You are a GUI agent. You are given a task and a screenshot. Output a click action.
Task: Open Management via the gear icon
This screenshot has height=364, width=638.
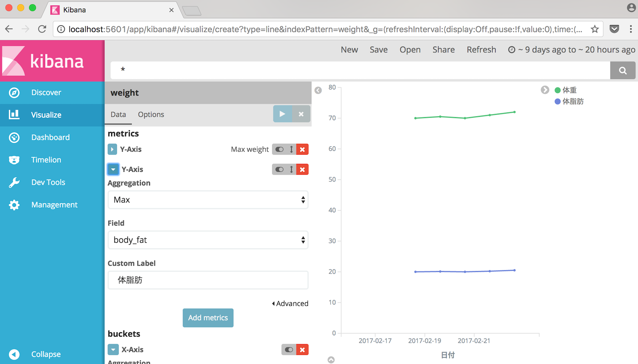click(x=14, y=205)
